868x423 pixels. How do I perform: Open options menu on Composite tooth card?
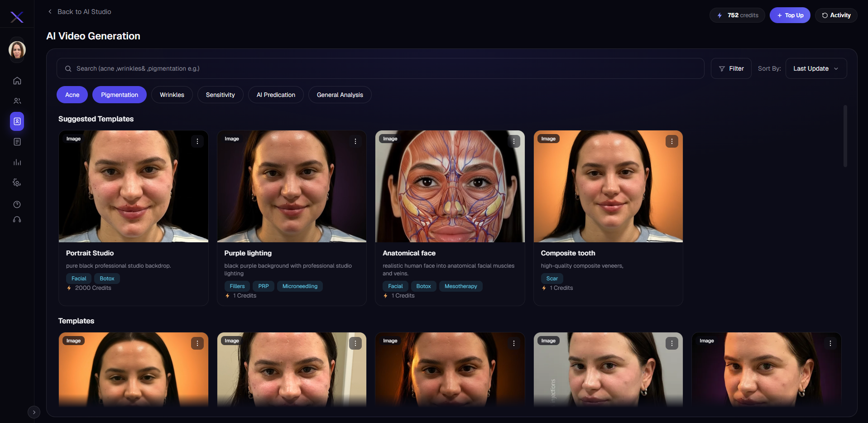pyautogui.click(x=672, y=141)
